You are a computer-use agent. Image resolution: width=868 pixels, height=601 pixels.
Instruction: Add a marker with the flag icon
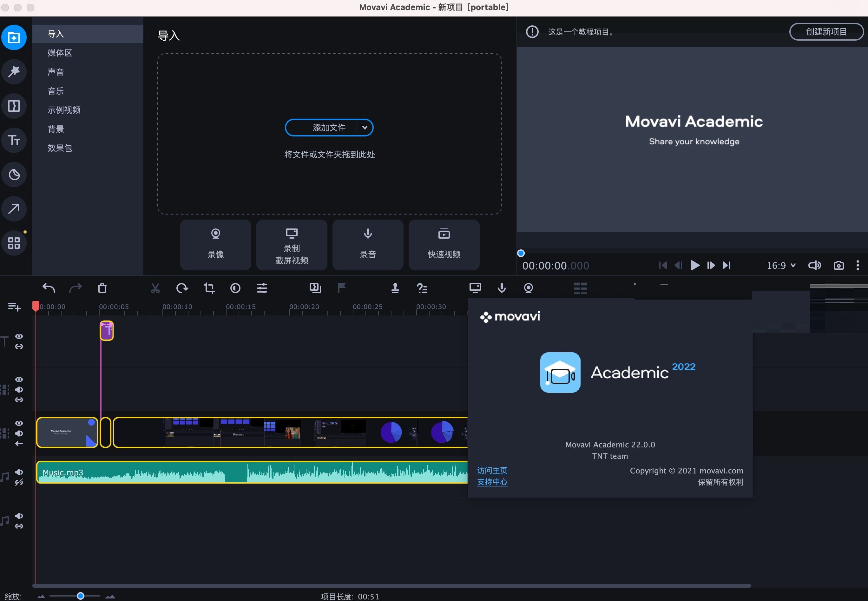pyautogui.click(x=342, y=288)
